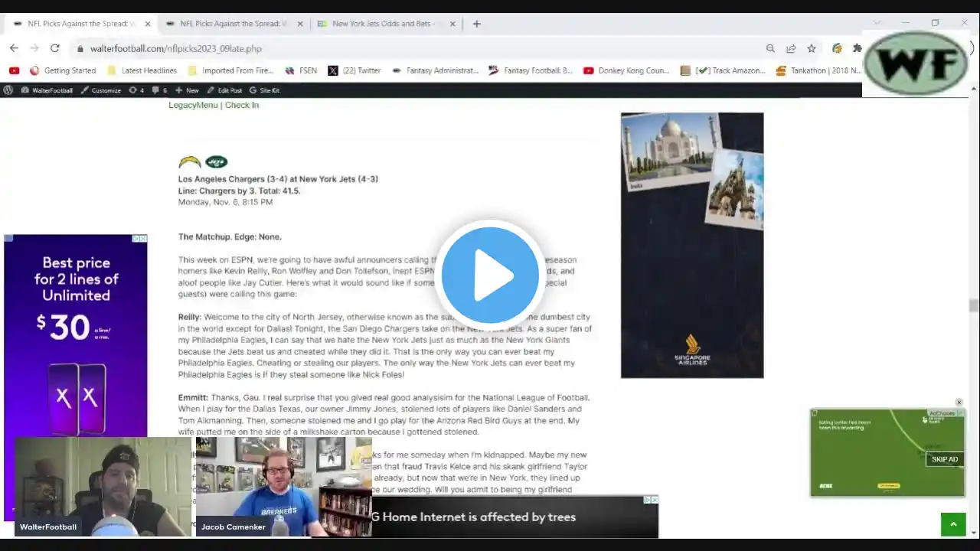Bookmark this page with the star icon
The image size is (980, 551).
(x=812, y=48)
